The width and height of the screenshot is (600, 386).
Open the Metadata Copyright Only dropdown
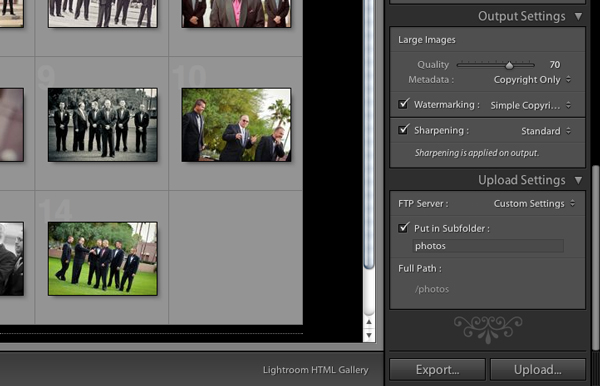click(532, 80)
